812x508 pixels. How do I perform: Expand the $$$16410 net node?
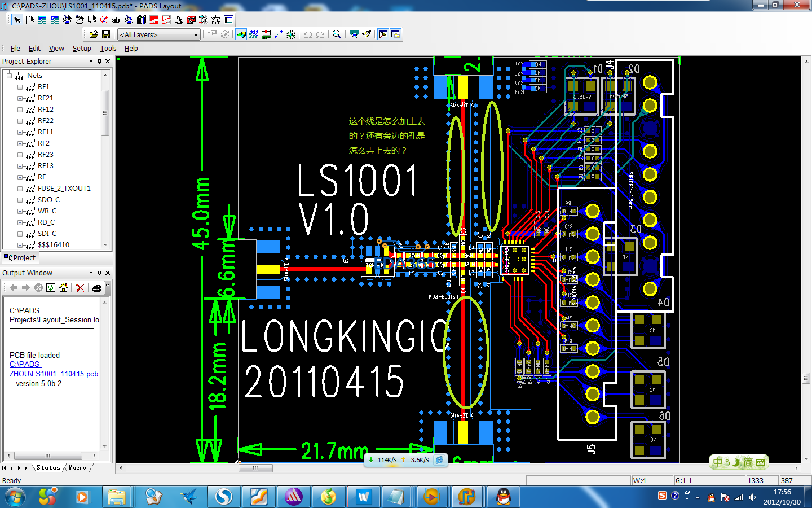point(20,245)
